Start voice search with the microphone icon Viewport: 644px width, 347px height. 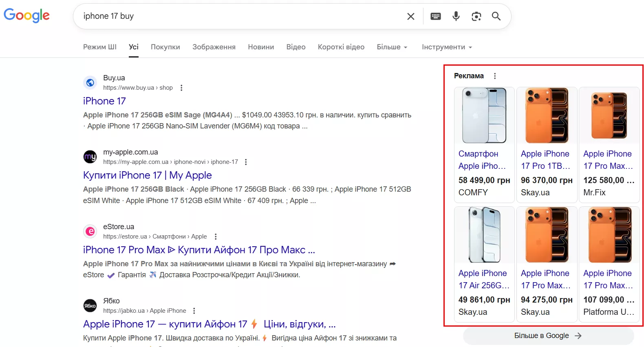tap(456, 16)
